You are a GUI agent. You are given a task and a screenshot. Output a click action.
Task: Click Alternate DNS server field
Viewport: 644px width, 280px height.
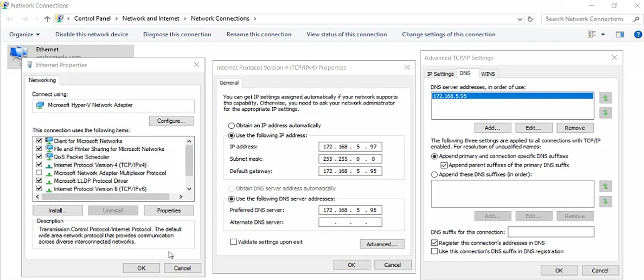(x=350, y=222)
